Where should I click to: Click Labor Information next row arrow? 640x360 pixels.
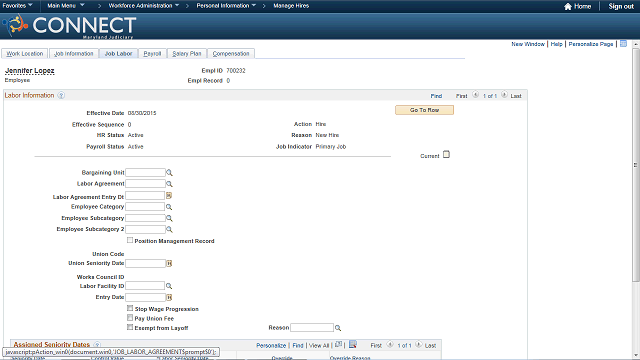[x=504, y=95]
